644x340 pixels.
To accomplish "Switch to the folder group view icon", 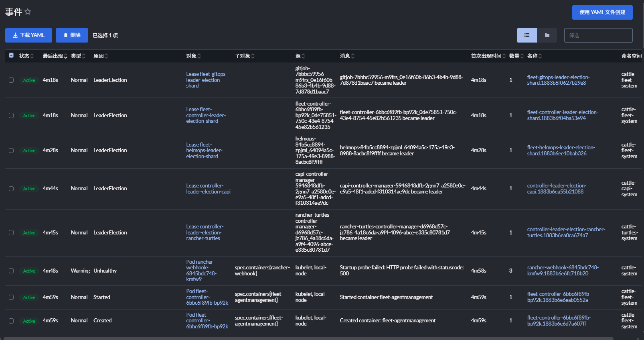I will [x=547, y=35].
